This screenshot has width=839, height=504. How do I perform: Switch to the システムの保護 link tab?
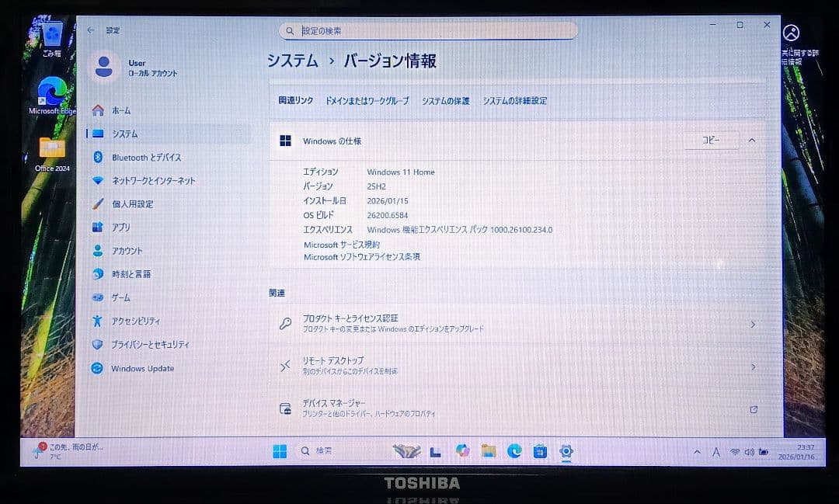[445, 101]
